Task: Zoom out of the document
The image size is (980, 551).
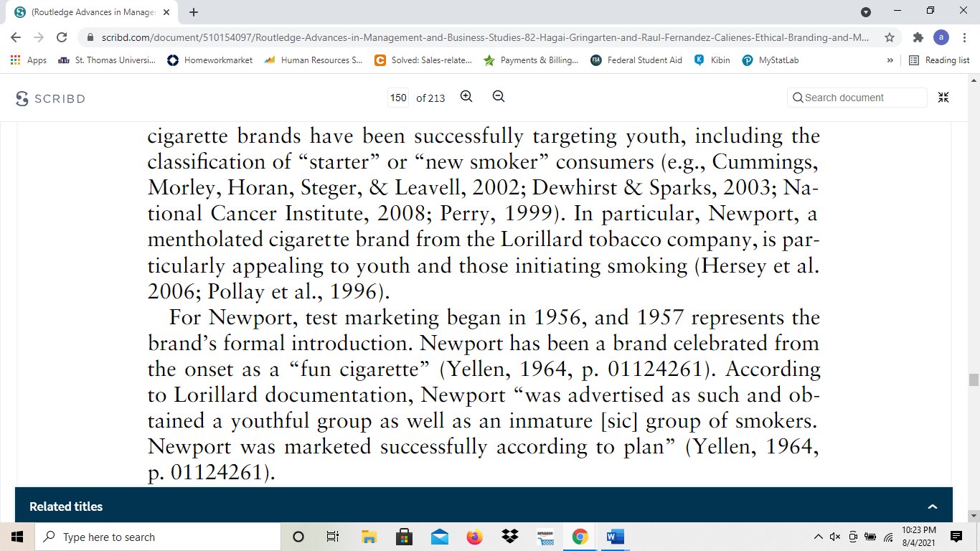Action: point(499,97)
